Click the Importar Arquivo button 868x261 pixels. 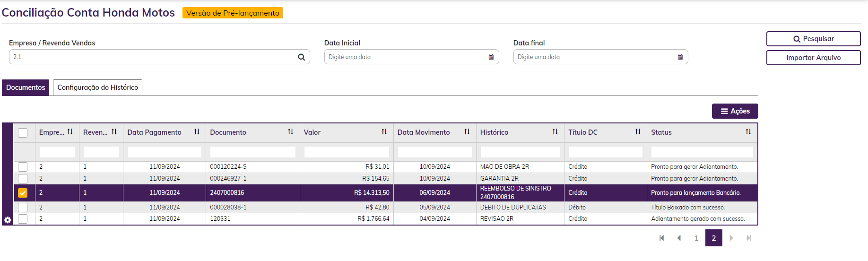point(813,58)
